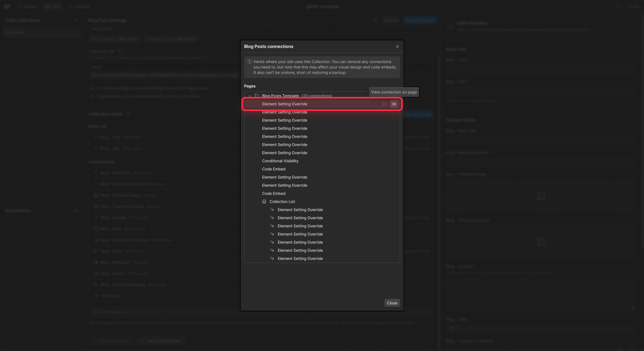Click the add new collection plus icon

pyautogui.click(x=76, y=20)
